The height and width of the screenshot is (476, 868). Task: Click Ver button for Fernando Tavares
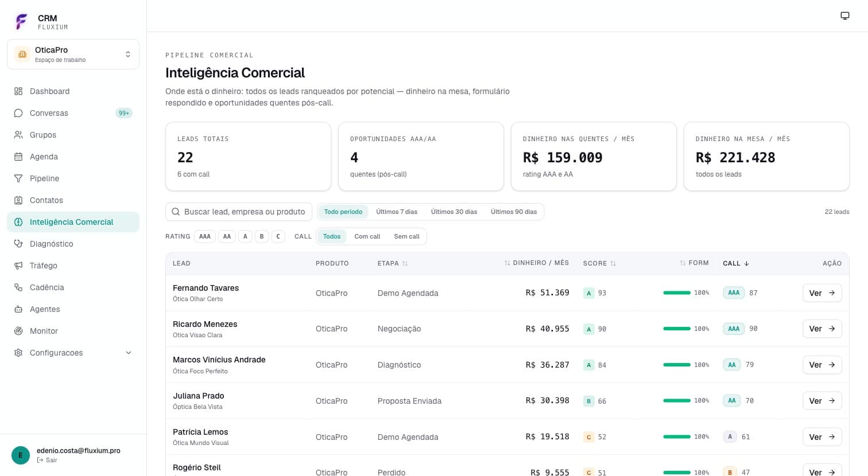[822, 293]
